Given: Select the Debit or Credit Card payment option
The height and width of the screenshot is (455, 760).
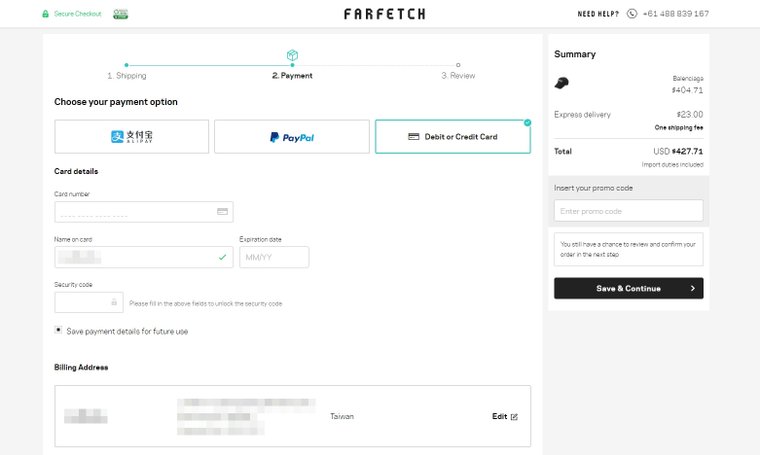Looking at the screenshot, I should 453,137.
